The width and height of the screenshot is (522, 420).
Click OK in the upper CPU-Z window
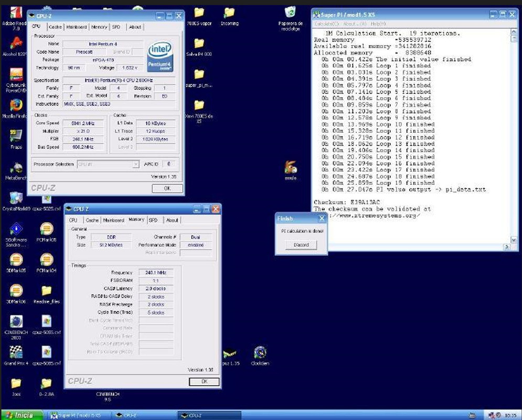167,188
